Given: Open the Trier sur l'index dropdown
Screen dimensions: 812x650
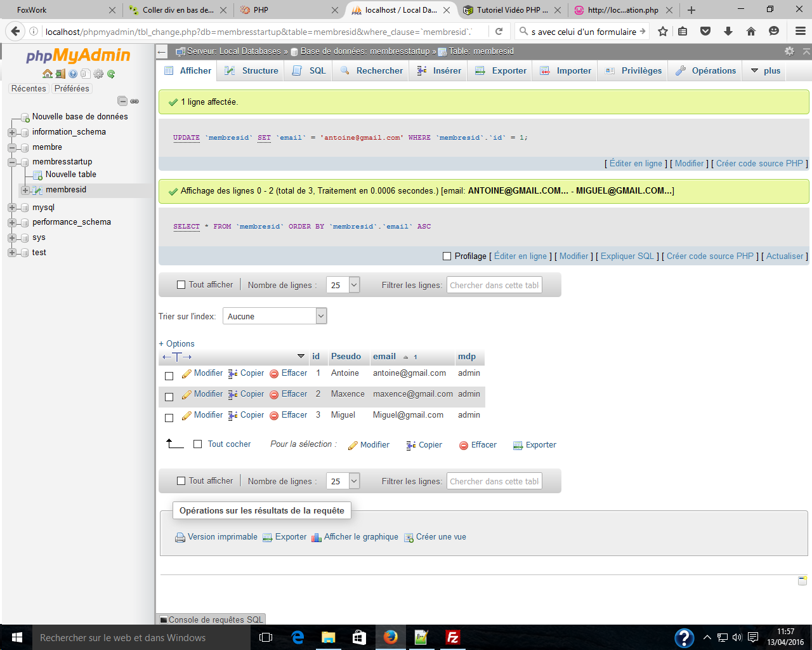Looking at the screenshot, I should tap(275, 315).
